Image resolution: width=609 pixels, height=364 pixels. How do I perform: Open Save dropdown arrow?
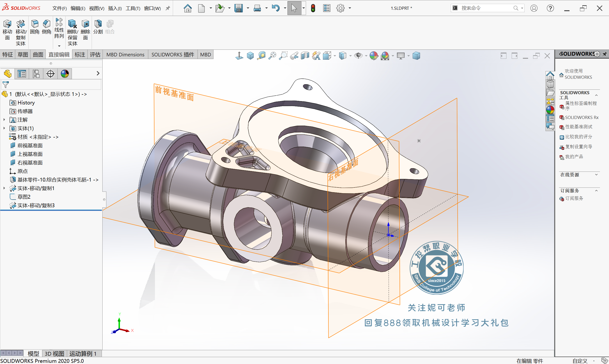click(248, 8)
